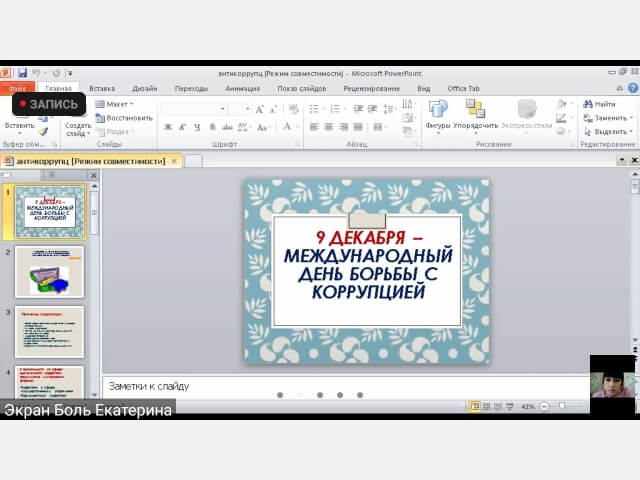Click the Восстановить button
This screenshot has width=640, height=480.
124,118
